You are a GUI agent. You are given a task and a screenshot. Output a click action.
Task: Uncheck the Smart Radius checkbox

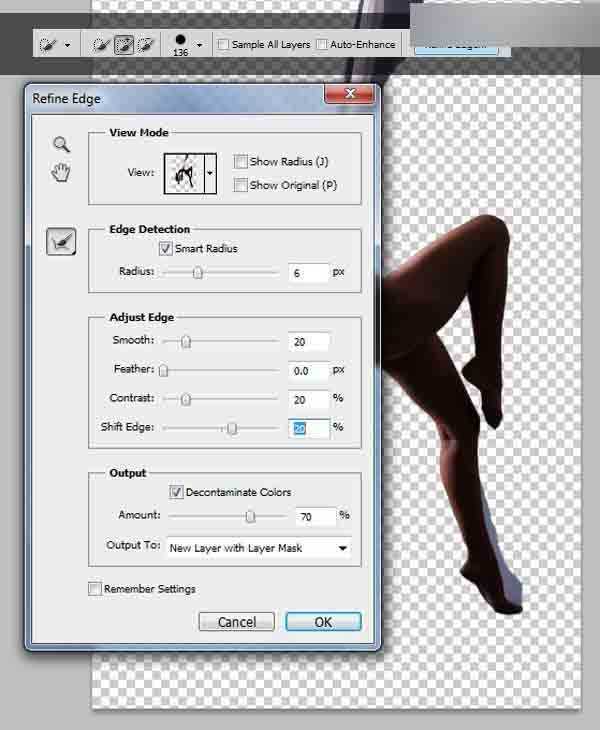[166, 248]
